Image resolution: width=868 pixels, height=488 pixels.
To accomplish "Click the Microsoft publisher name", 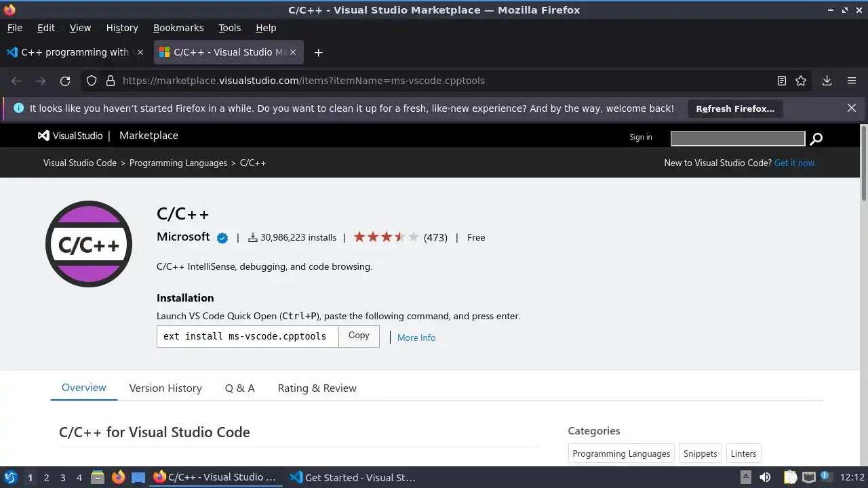I will click(x=183, y=237).
